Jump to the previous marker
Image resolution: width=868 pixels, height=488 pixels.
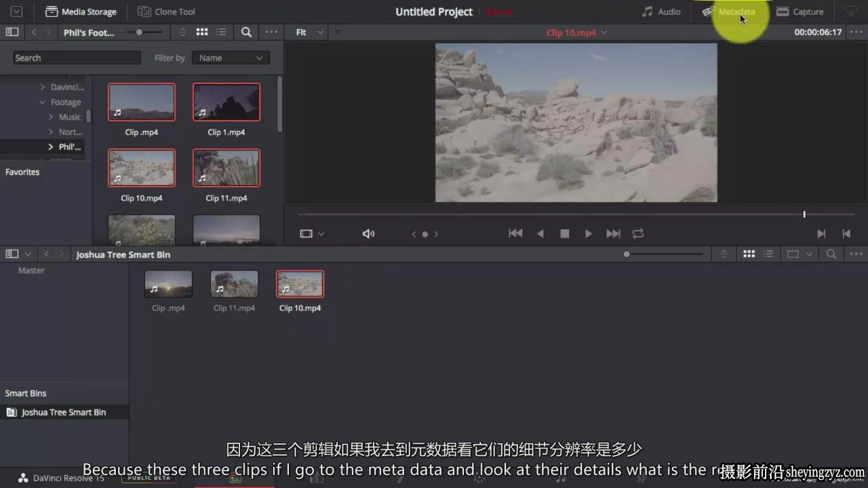[414, 234]
